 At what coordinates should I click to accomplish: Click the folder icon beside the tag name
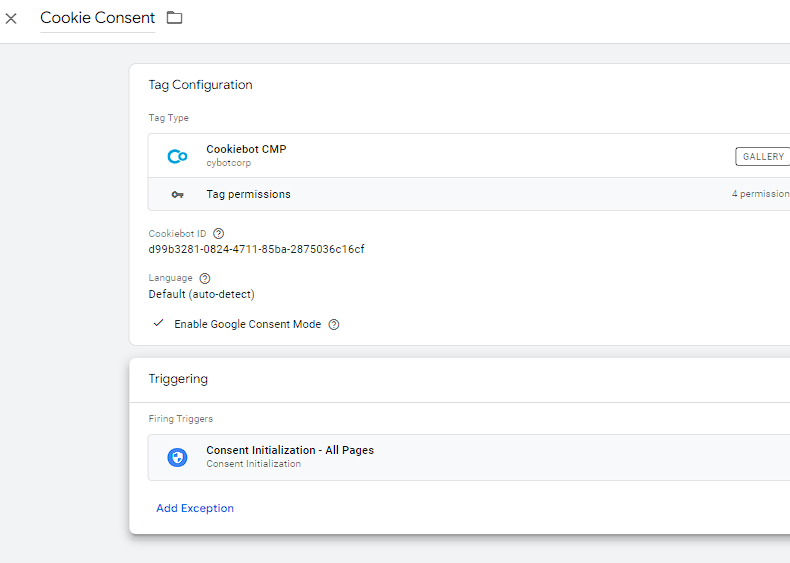point(175,17)
